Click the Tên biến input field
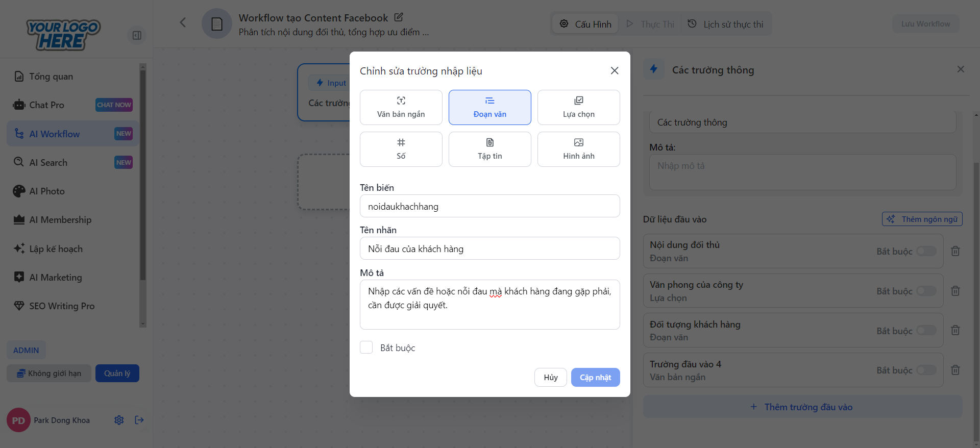Image resolution: width=980 pixels, height=448 pixels. [489, 206]
